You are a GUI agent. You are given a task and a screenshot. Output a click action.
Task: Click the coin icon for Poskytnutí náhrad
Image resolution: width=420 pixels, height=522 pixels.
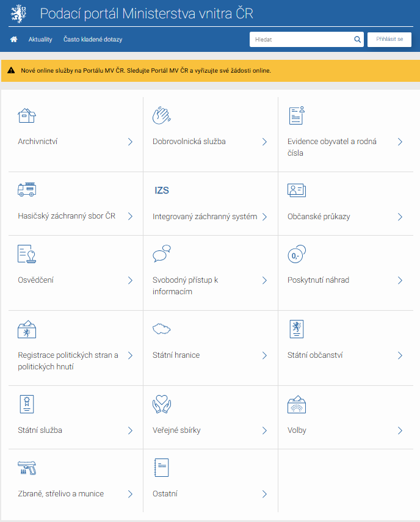coord(297,253)
